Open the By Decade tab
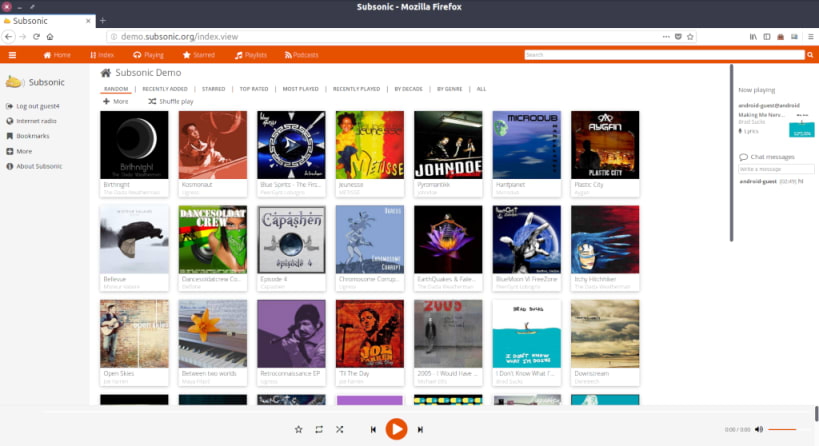 (x=408, y=89)
